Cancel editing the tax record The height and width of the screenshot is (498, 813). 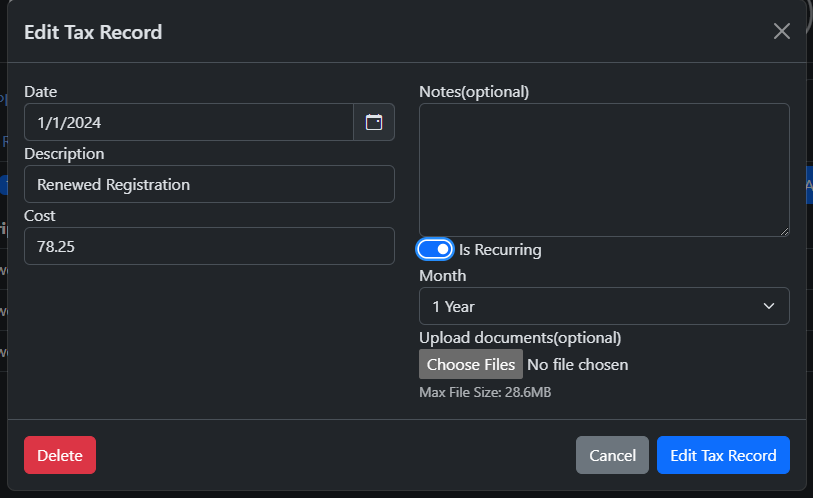tap(612, 455)
